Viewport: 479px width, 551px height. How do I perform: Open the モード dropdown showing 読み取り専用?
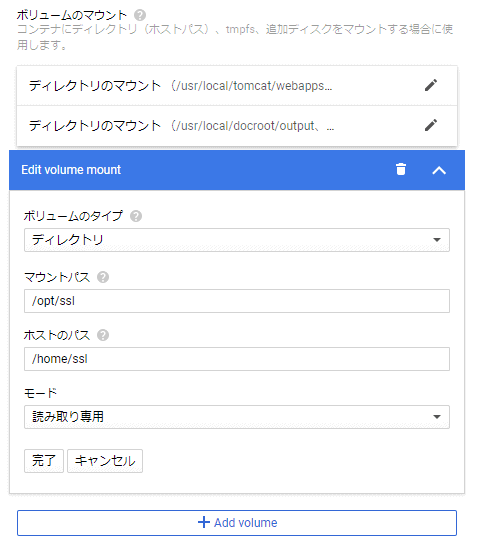point(237,417)
